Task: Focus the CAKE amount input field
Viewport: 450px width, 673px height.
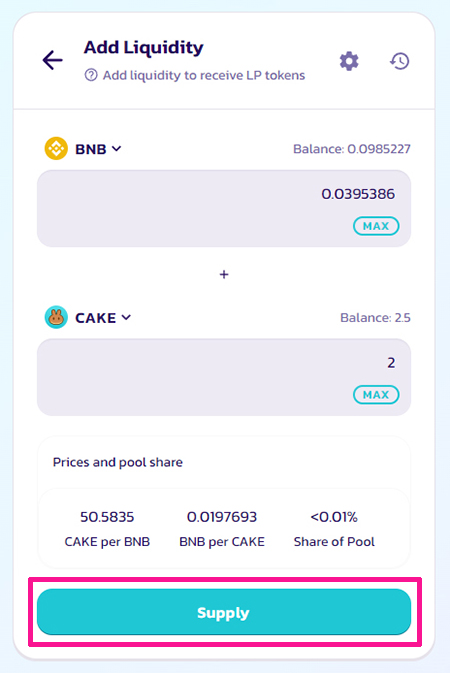Action: (x=224, y=377)
